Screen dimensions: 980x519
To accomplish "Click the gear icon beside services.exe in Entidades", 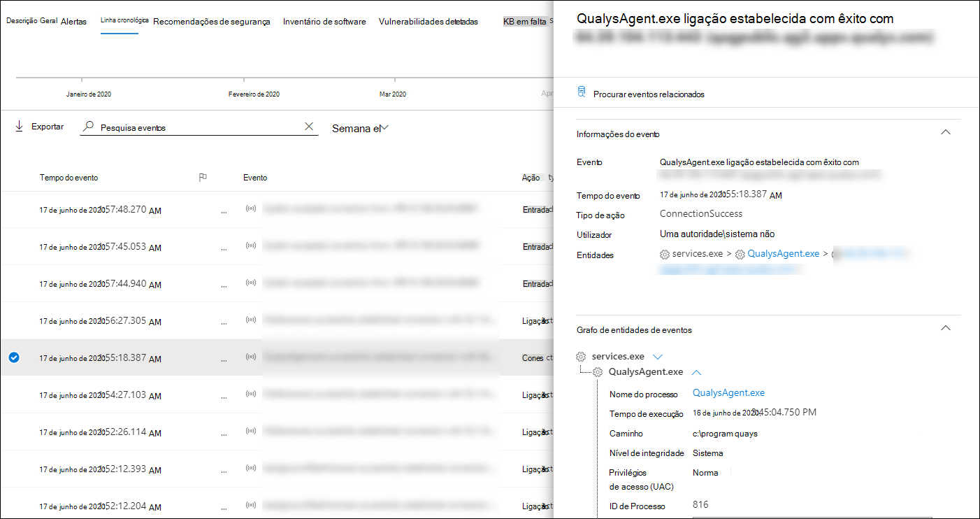I will pos(665,255).
